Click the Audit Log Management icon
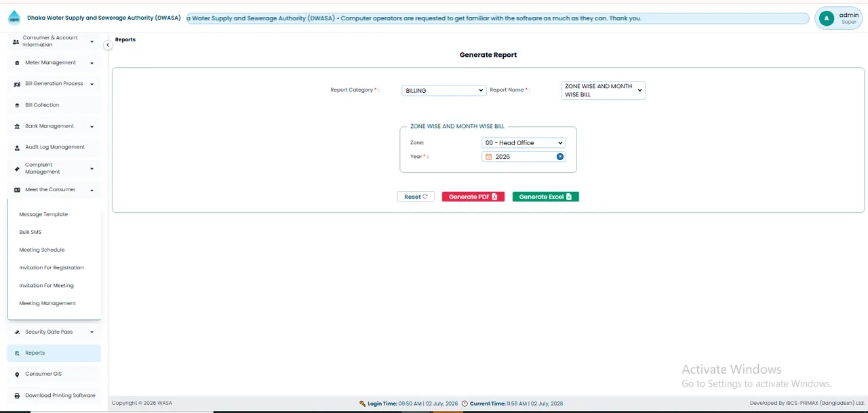 (17, 147)
